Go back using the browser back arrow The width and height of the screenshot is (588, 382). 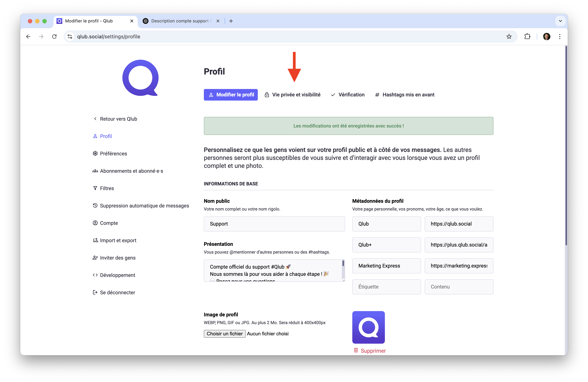(28, 37)
